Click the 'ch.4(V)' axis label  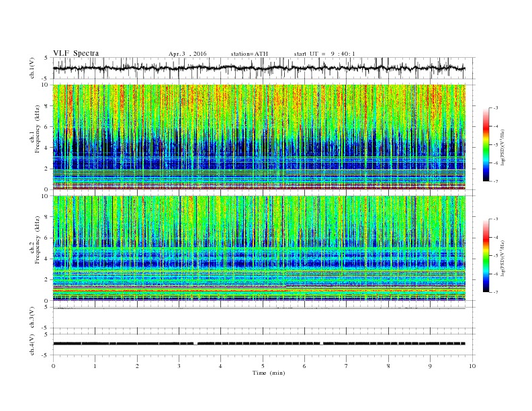pyautogui.click(x=32, y=345)
